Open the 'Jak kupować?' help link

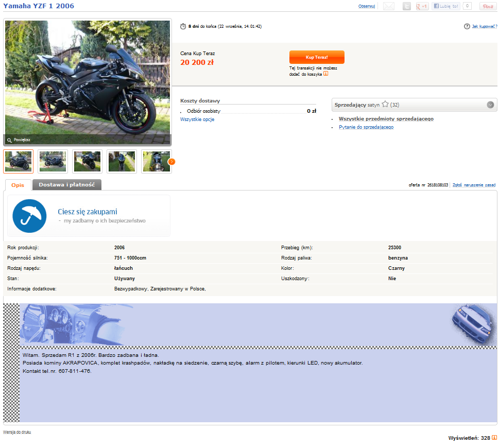pos(485,26)
